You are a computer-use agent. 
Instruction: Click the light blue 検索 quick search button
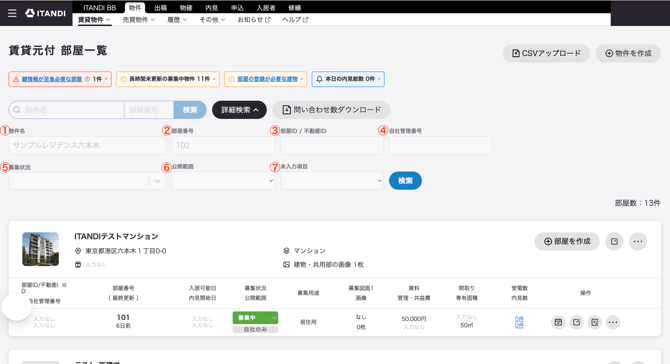190,110
